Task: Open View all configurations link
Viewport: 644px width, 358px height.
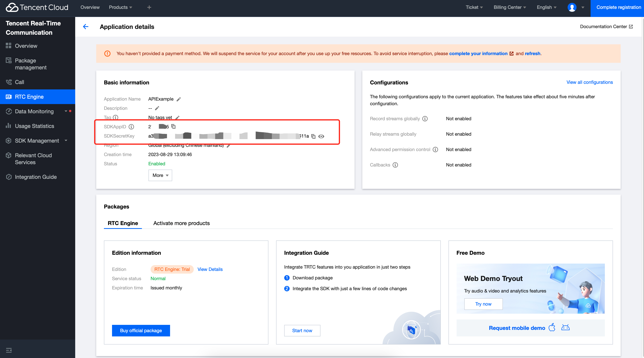Action: pyautogui.click(x=589, y=82)
